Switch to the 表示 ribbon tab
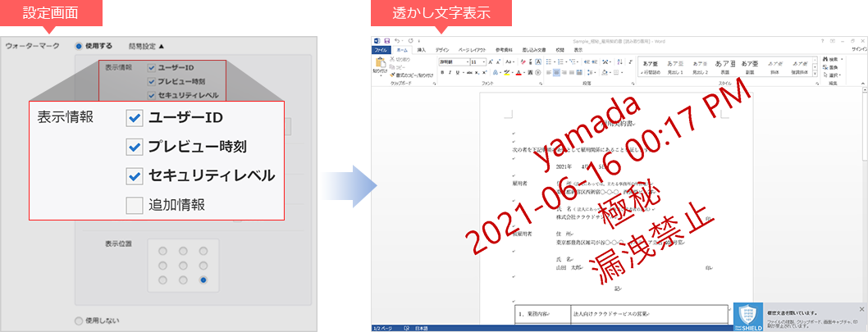The image size is (868, 332). [578, 50]
